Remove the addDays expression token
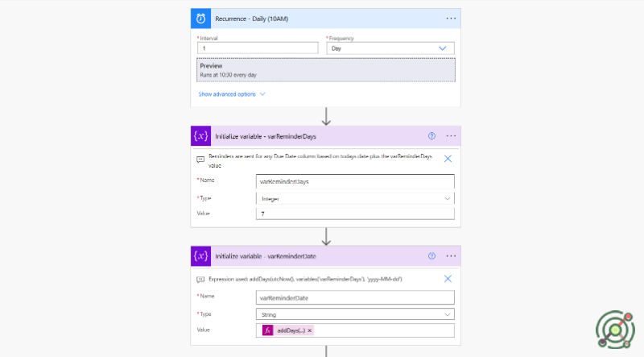 (x=310, y=330)
